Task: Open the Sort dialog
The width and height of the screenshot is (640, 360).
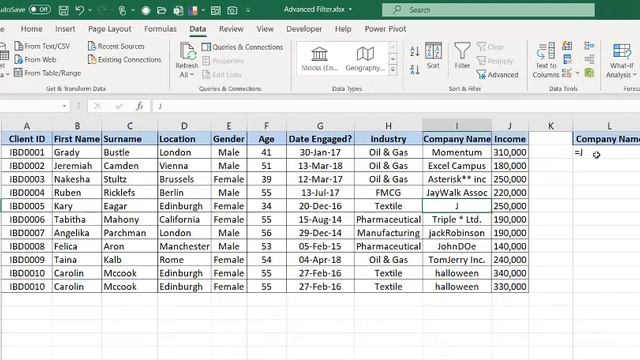Action: [x=433, y=56]
